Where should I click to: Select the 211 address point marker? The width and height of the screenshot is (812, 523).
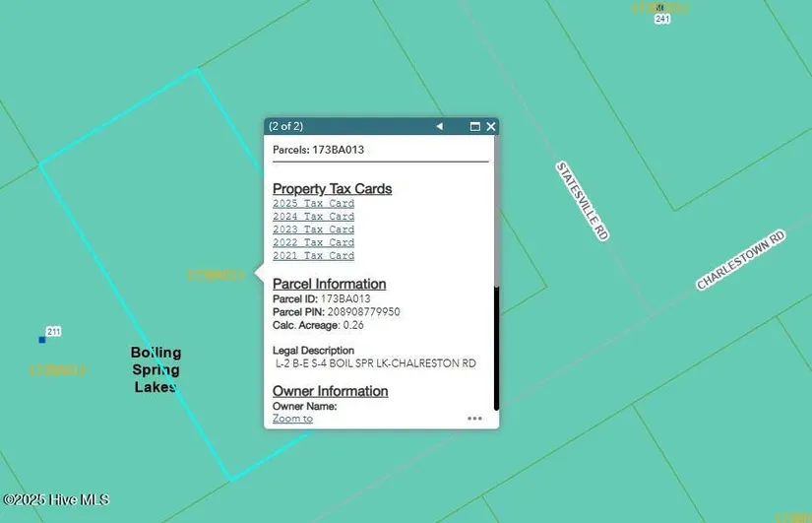[42, 340]
